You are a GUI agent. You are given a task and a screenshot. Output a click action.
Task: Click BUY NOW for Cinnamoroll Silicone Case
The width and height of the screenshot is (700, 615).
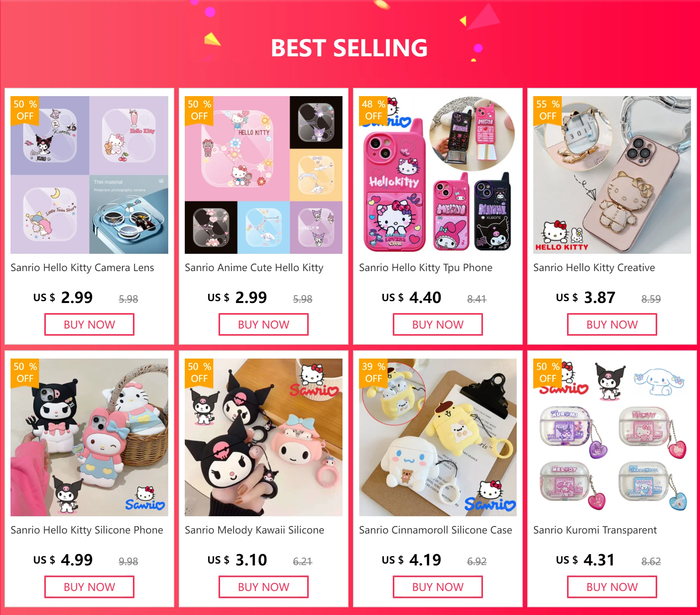pos(438,587)
